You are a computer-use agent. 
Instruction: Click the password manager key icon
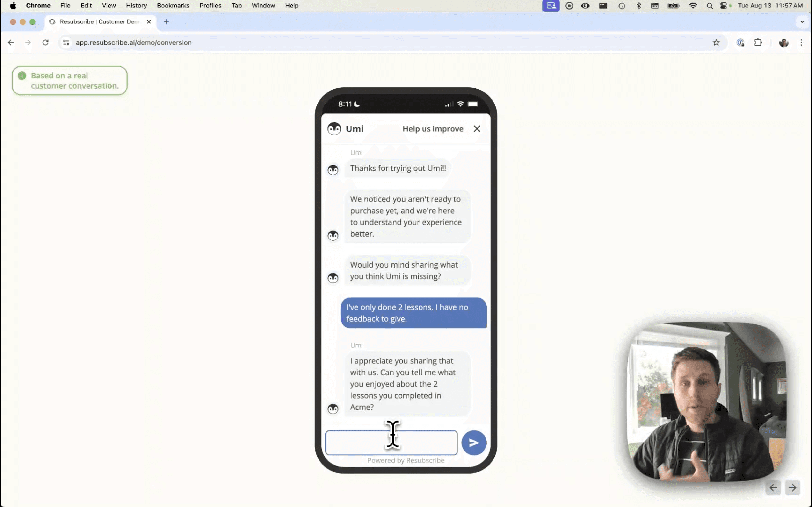click(x=741, y=42)
